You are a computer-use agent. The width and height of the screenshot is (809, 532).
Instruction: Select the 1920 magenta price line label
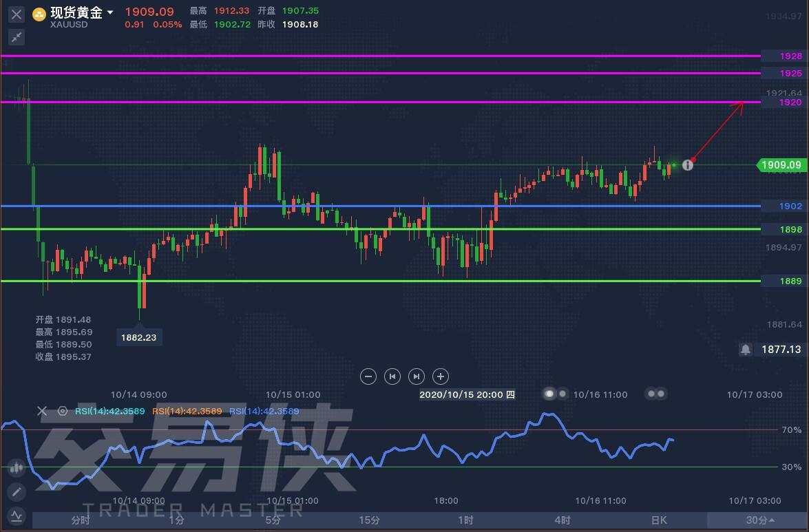[791, 102]
